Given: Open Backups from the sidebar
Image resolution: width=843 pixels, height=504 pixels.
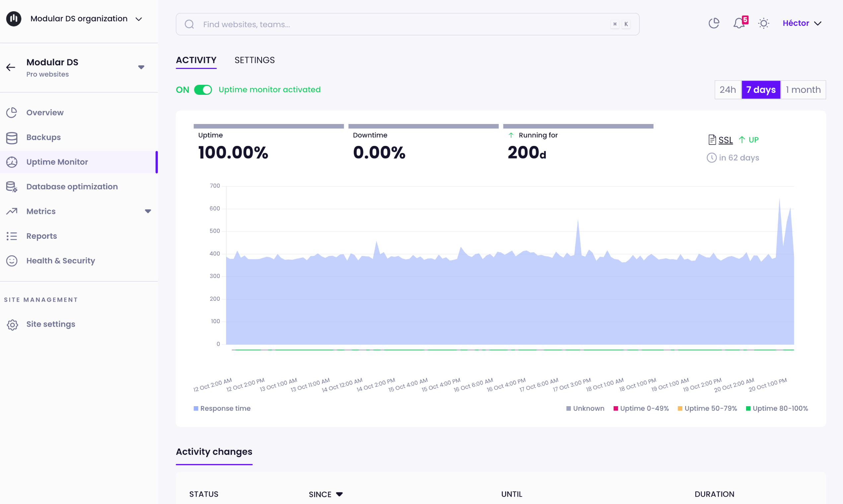Looking at the screenshot, I should [x=43, y=137].
